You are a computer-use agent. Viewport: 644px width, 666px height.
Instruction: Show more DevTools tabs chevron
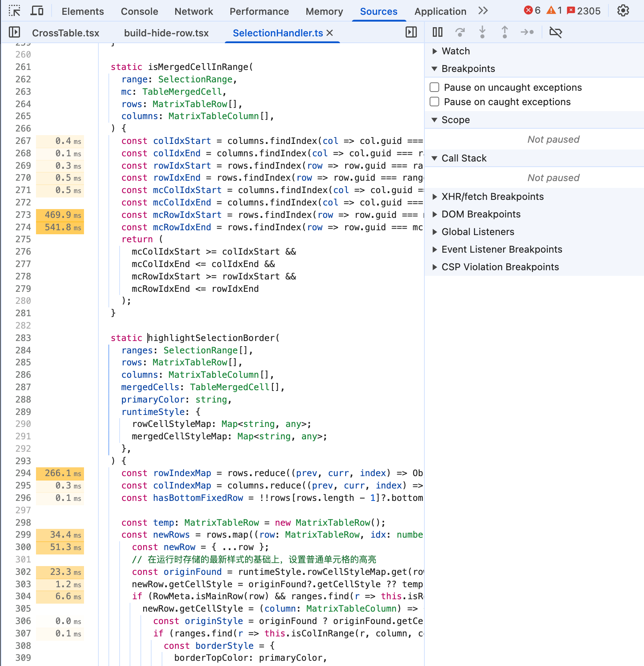(x=483, y=11)
